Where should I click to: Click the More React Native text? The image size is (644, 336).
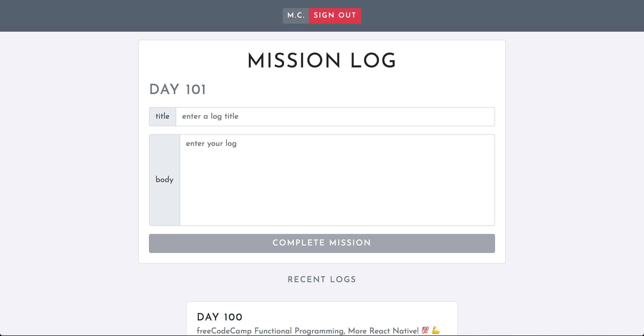383,331
